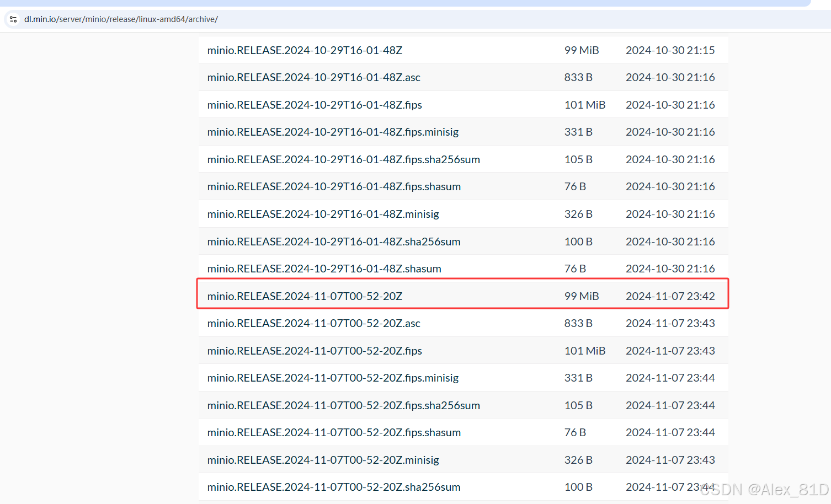Click 101 MiB size of 2024-10-29 fips file
Image resolution: width=831 pixels, height=504 pixels.
click(585, 105)
